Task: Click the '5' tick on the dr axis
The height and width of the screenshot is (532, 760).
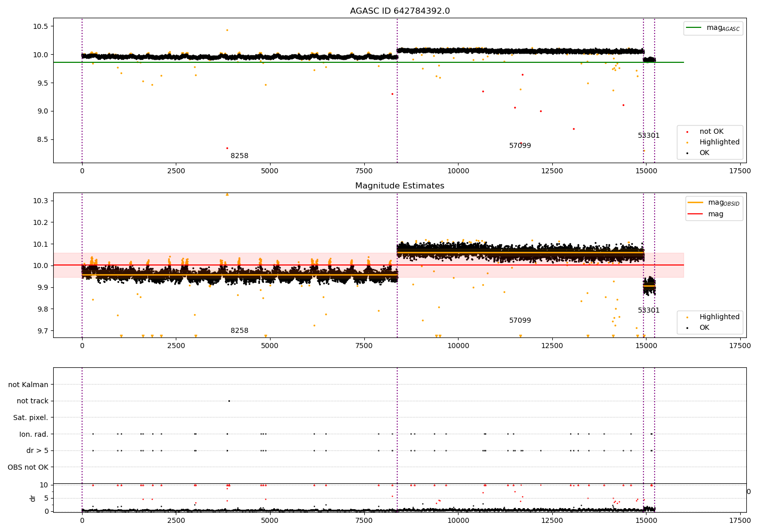Action: tap(47, 499)
